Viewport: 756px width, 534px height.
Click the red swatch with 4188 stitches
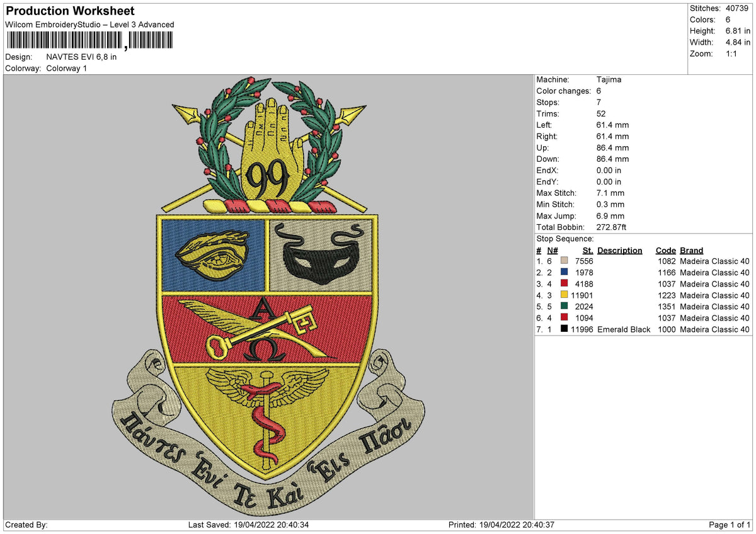point(564,284)
